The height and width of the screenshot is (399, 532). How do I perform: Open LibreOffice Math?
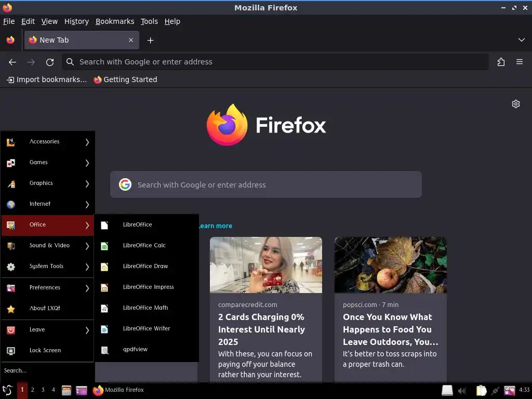click(146, 308)
